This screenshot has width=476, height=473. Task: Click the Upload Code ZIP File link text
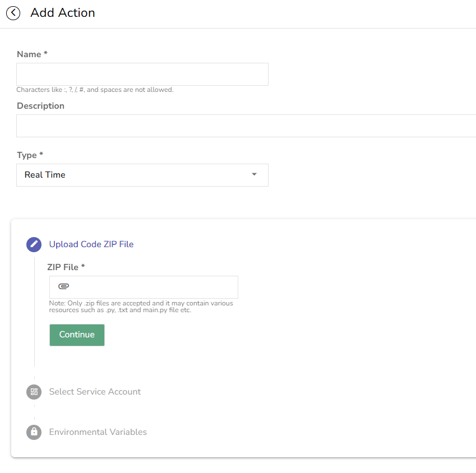click(91, 244)
